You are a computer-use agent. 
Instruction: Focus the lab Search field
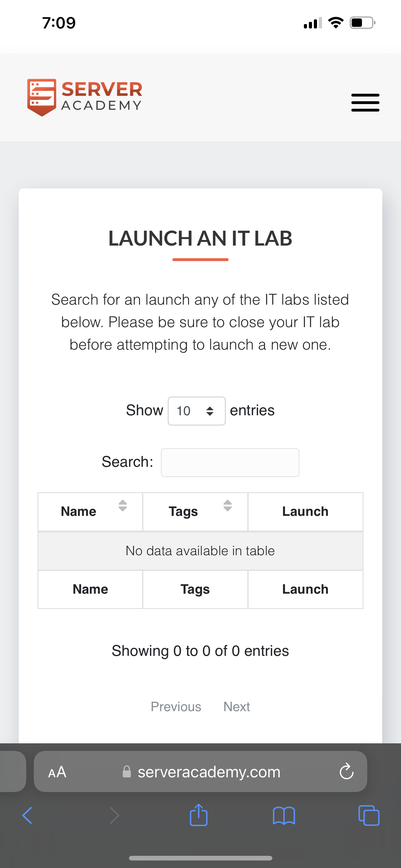point(230,462)
